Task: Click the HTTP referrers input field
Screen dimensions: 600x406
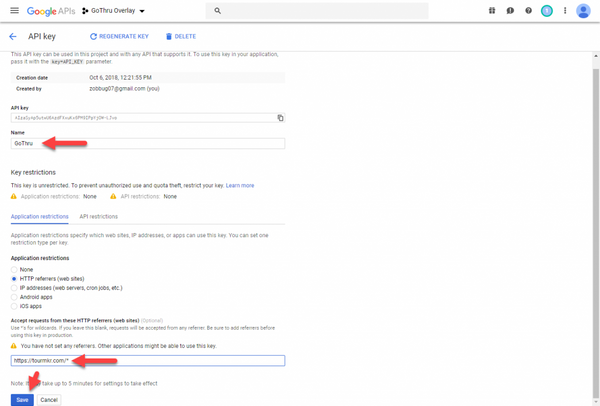Action: pyautogui.click(x=148, y=361)
